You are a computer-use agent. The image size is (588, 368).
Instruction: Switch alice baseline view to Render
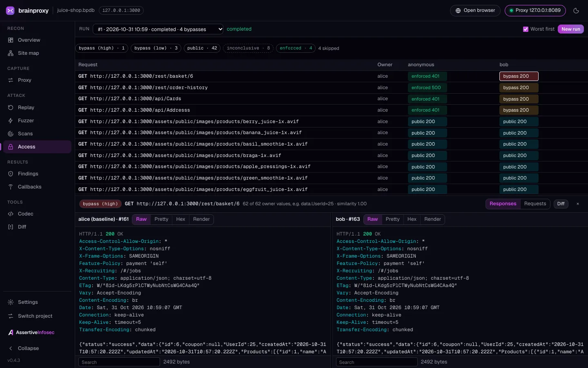coord(201,219)
